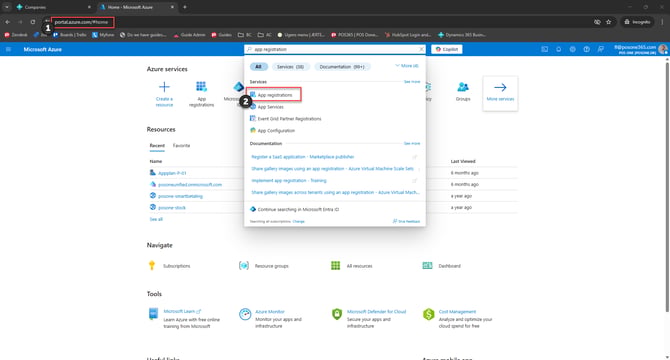Screen dimensions: 670x360
Task: Open the portal hamburger menu
Action: pos(8,50)
